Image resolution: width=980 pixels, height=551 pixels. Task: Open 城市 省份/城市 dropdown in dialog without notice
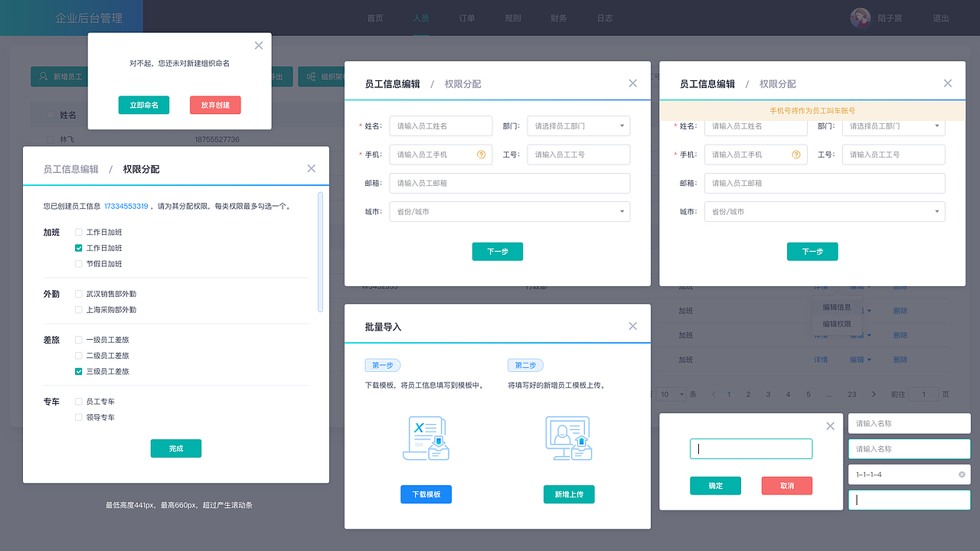(x=510, y=211)
